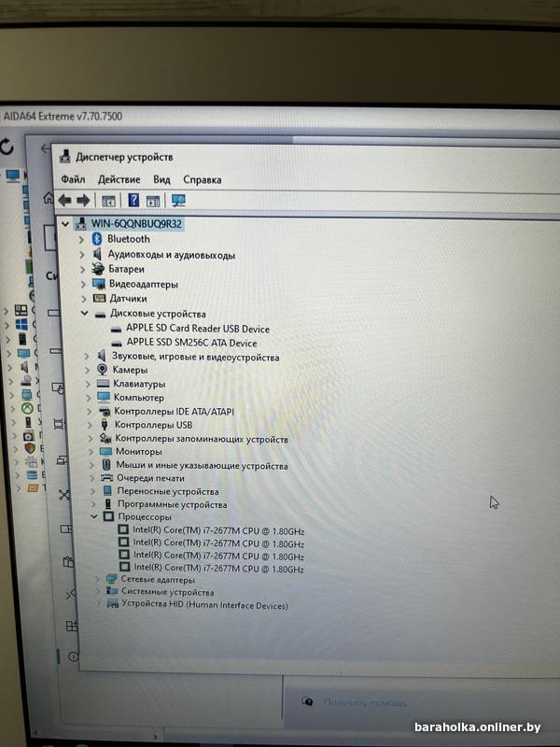
Task: Select the Переносные устройства label
Action: 168,491
